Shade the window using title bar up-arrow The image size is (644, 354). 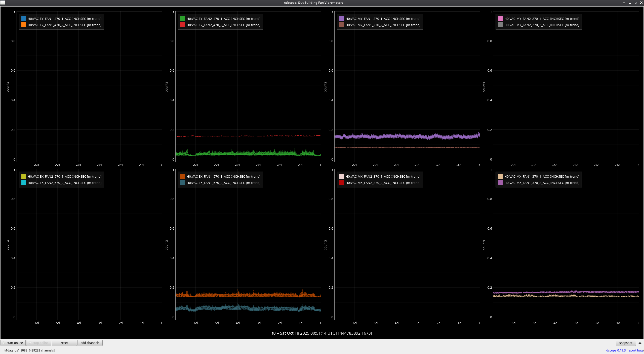[624, 3]
